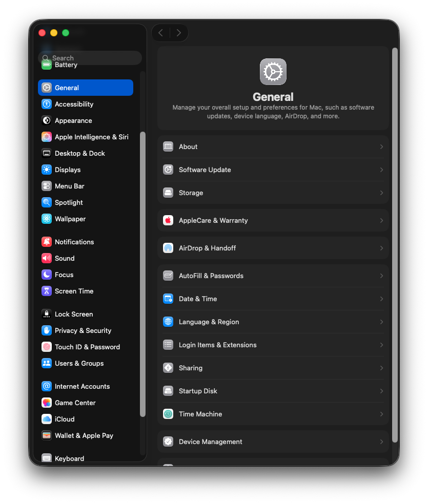Open Language & Region settings

click(x=273, y=322)
